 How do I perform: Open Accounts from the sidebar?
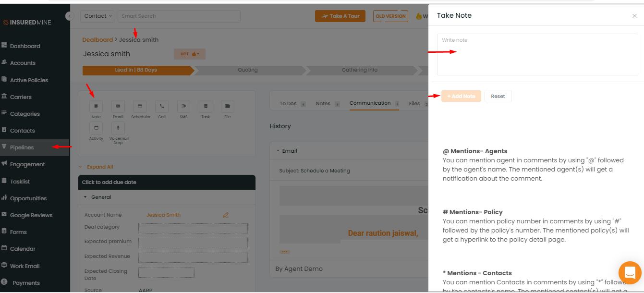point(23,63)
